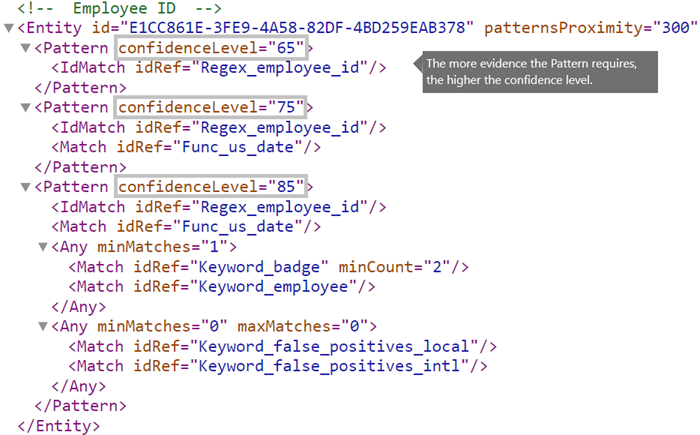This screenshot has height=435, width=700.
Task: Click the confidenceLevel="75" attribute text
Action: [211, 108]
